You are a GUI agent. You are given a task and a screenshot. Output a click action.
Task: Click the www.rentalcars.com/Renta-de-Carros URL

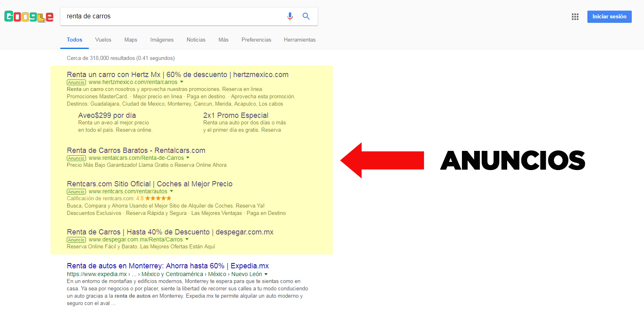click(x=136, y=158)
